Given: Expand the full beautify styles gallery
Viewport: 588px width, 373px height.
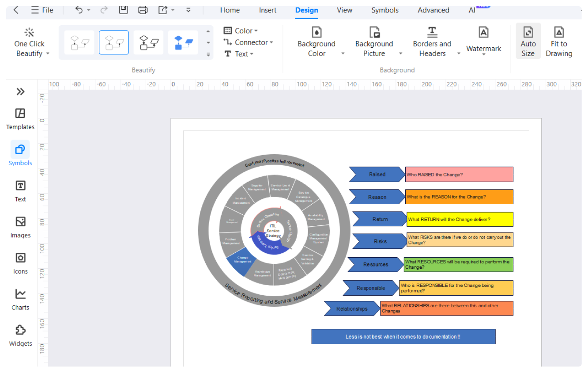Looking at the screenshot, I should [208, 54].
